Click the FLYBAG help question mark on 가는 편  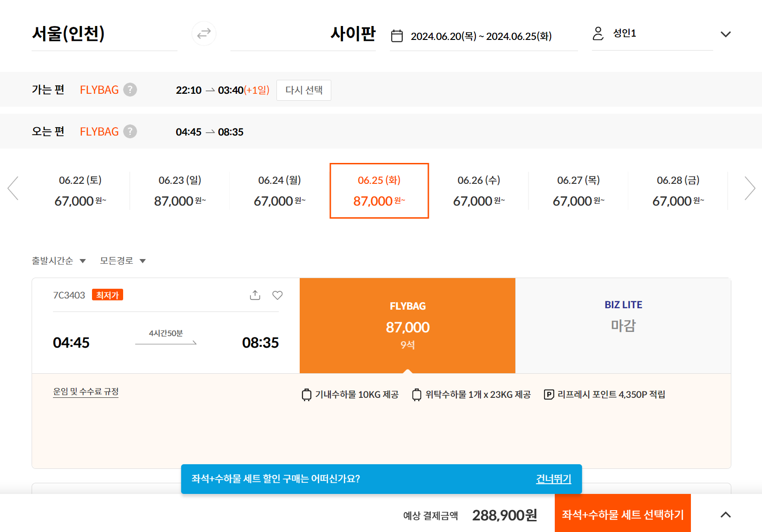[131, 90]
